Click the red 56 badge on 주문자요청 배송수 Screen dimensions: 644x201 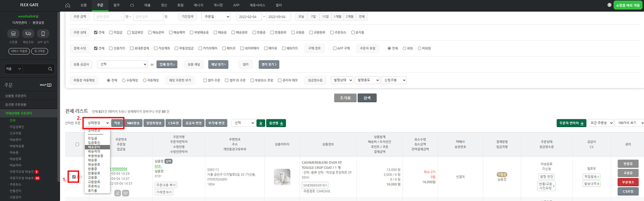click(38, 178)
